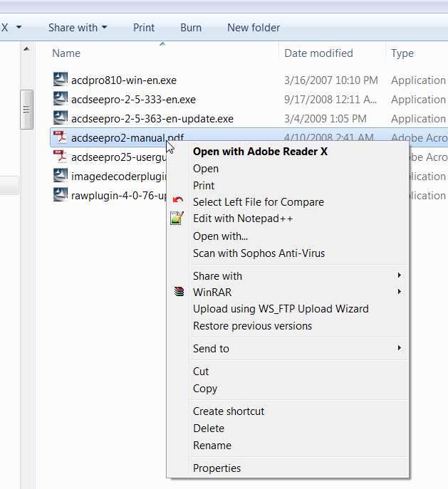Select file name acdpro810-win-en.exe

tap(124, 80)
